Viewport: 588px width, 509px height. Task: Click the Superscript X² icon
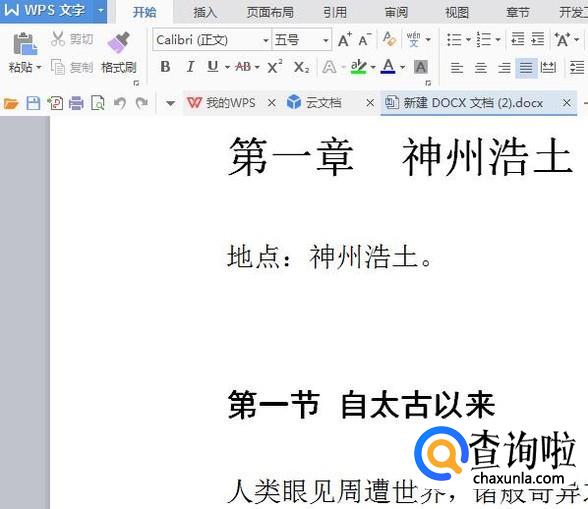tap(275, 68)
